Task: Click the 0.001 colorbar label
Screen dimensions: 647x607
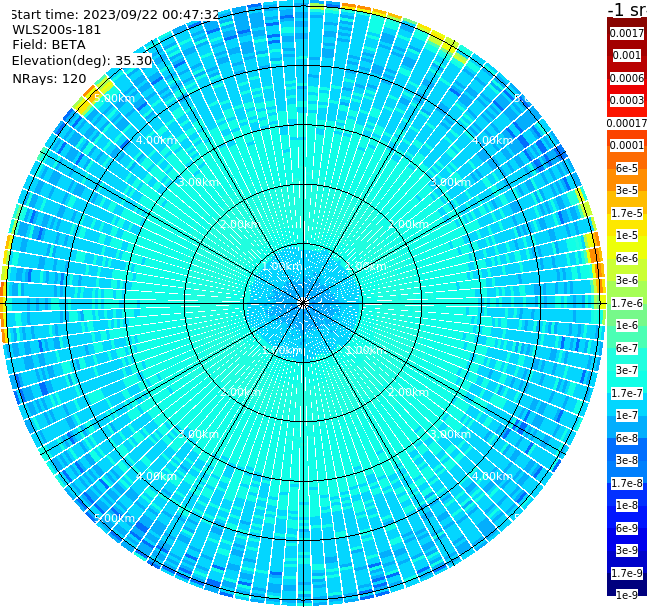Action: click(x=627, y=55)
